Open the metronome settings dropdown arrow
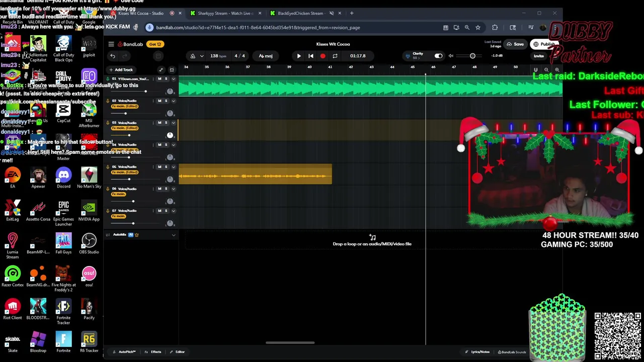644x362 pixels. point(202,56)
